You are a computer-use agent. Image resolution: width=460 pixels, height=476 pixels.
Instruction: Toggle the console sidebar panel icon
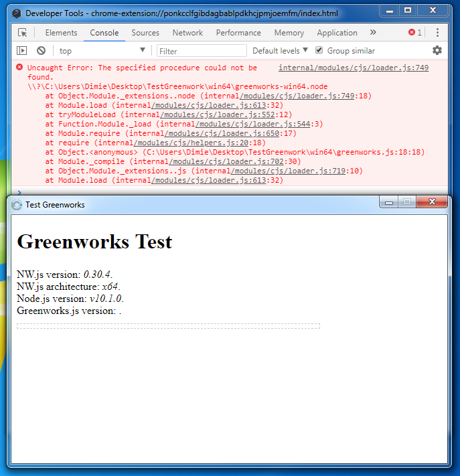pyautogui.click(x=21, y=50)
